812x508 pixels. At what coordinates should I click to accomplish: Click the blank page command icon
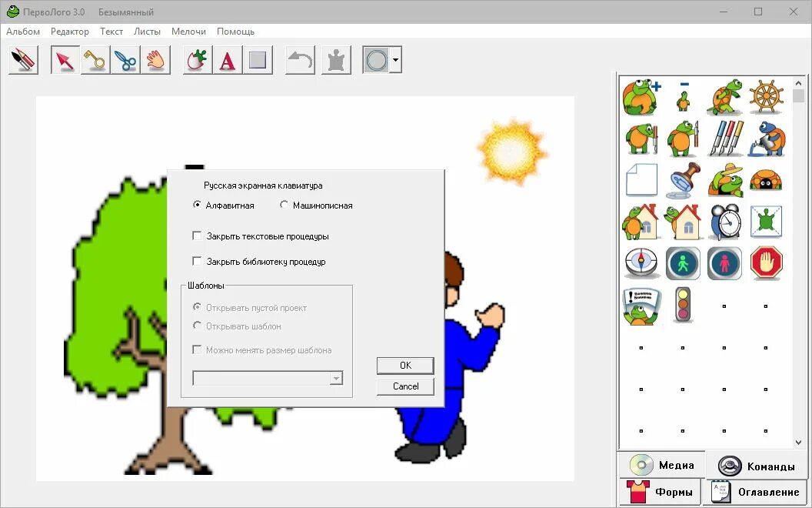click(641, 180)
